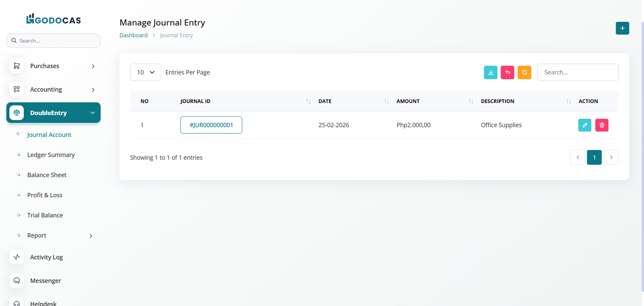Open the Balance Sheet page
The width and height of the screenshot is (644, 306).
point(47,175)
